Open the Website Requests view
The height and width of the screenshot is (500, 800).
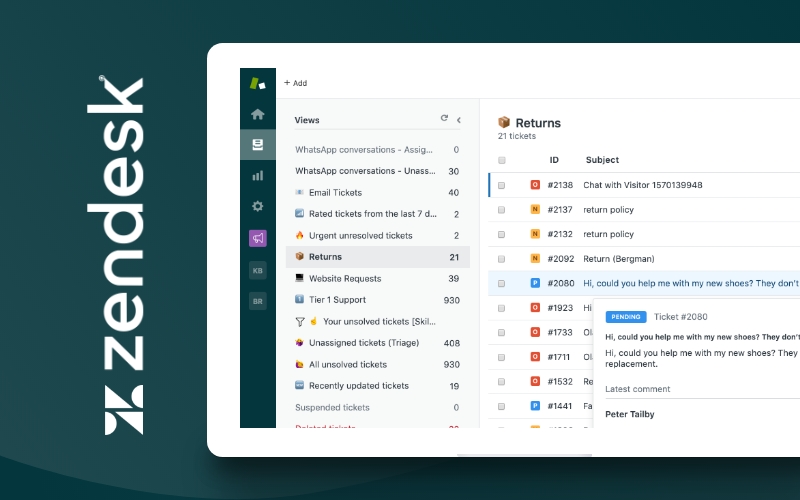(377, 279)
